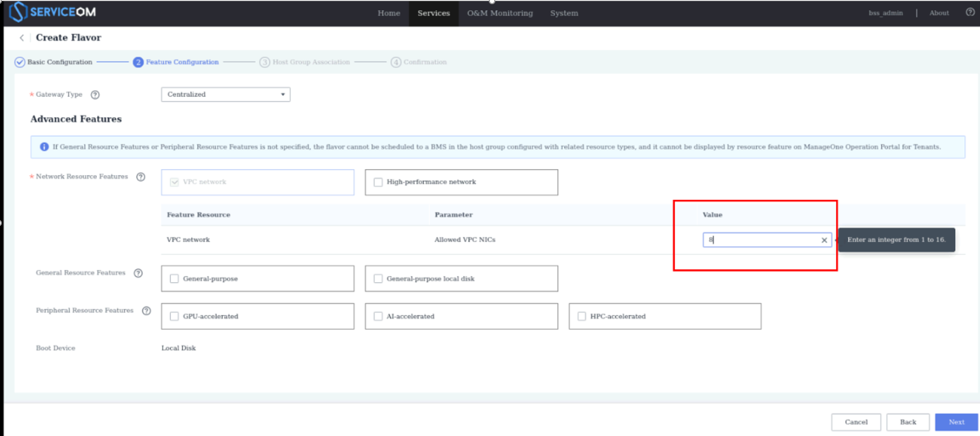Open the O&M Monitoring menu
This screenshot has height=436, width=980.
500,13
